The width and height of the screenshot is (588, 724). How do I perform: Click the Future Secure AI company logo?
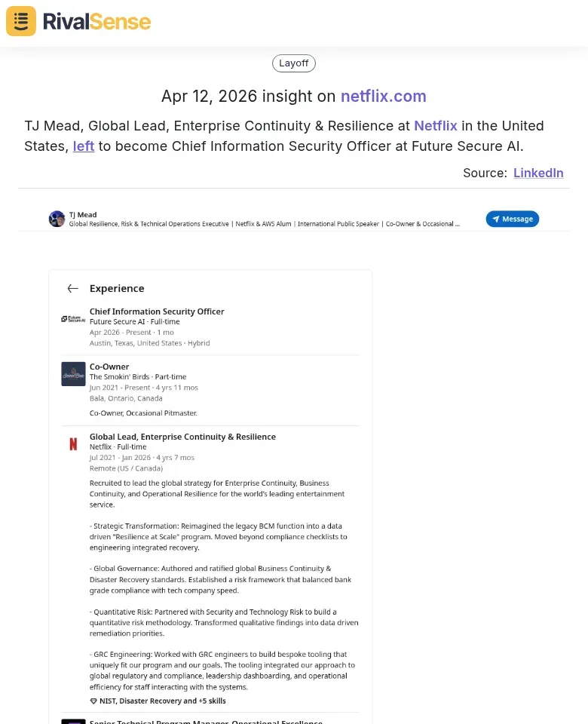tap(72, 318)
